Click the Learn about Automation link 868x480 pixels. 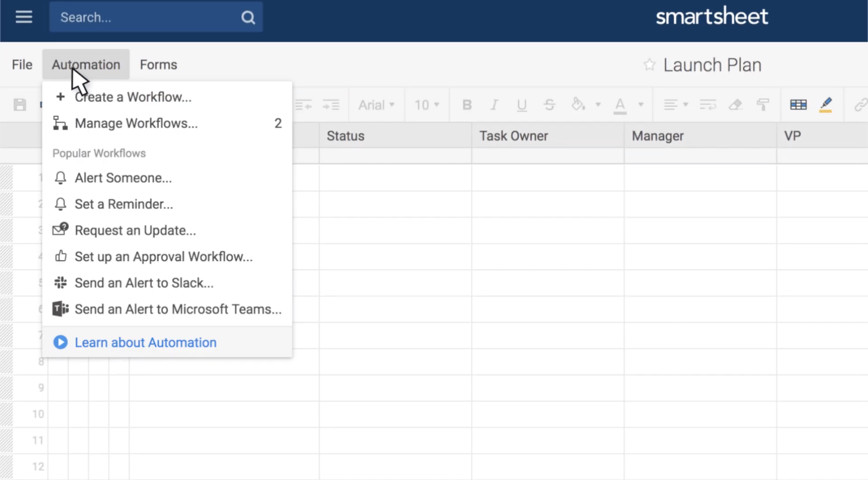[x=146, y=342]
